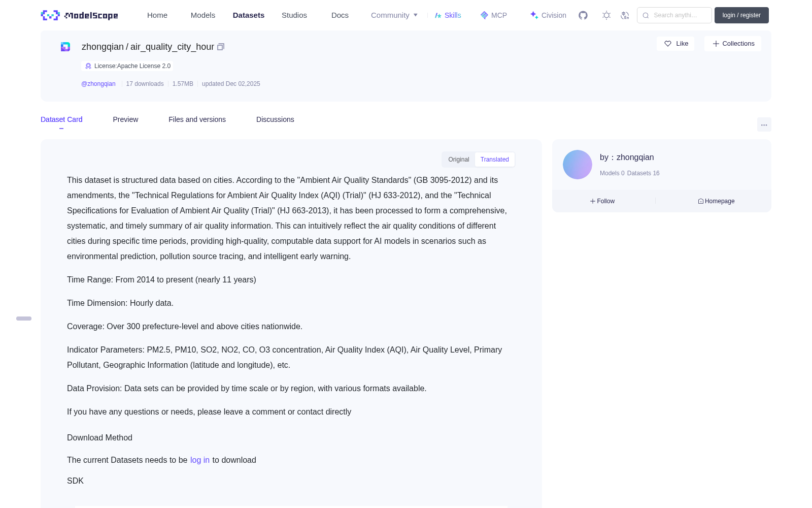
Task: Click the 'updated Dec 02,2025' text
Action: tap(231, 84)
